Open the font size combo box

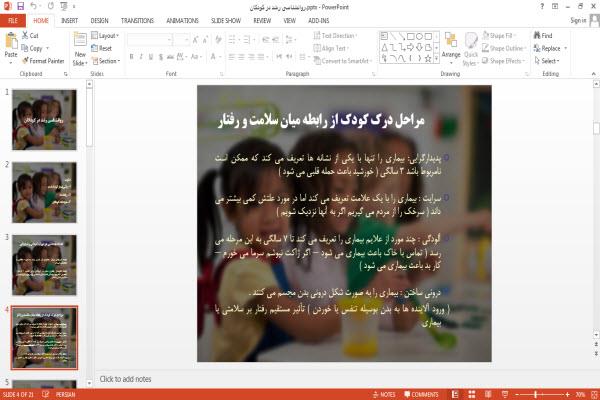pos(181,39)
